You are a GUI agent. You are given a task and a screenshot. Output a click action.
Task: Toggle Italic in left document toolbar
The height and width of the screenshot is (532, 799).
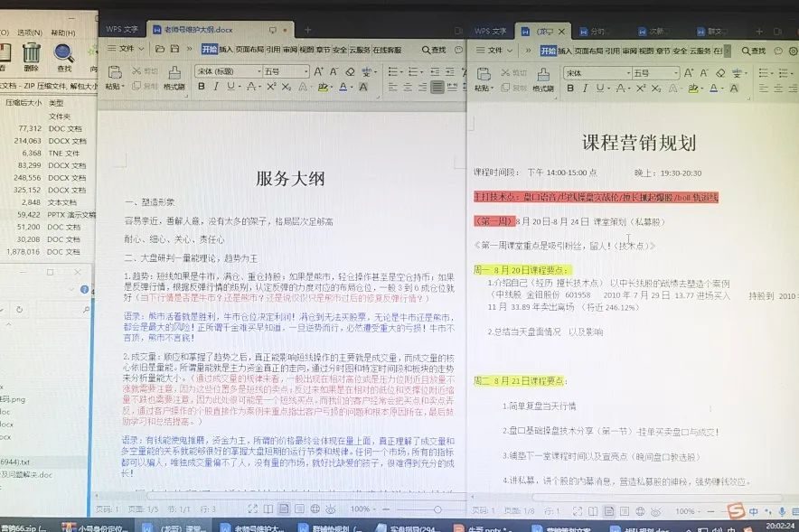tap(217, 88)
